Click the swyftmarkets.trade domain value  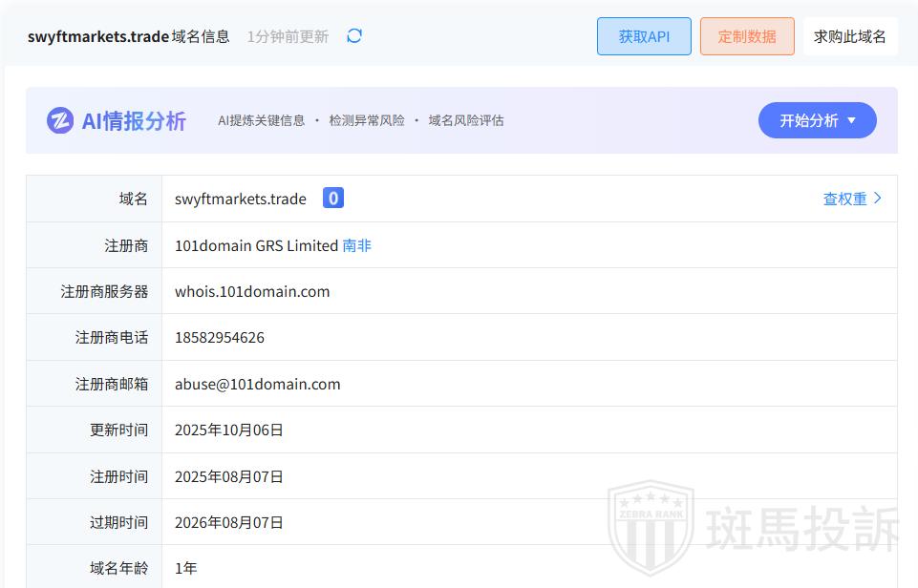[241, 199]
